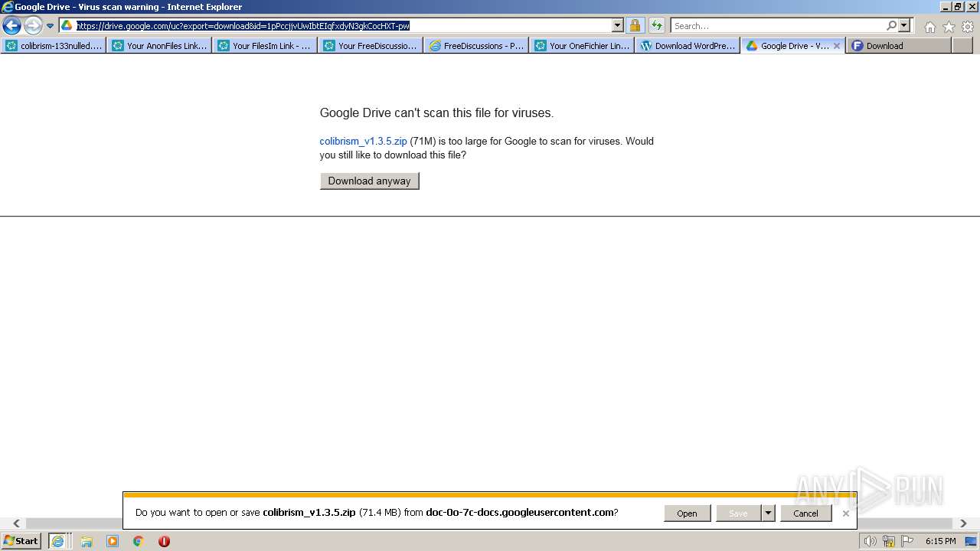Open the colibrism_v1.3.5.zip link
Viewport: 980px width, 551px height.
(x=363, y=141)
